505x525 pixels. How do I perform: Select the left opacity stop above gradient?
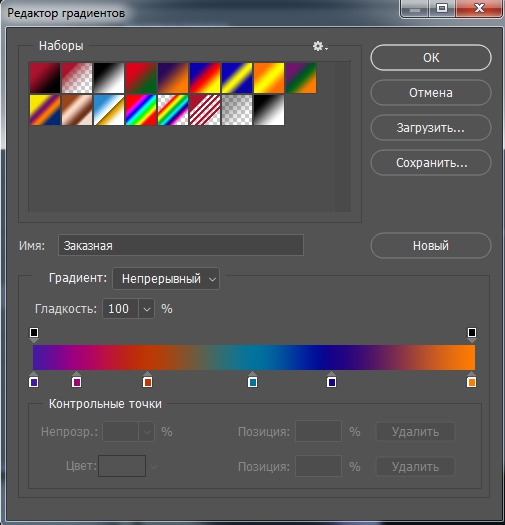[34, 334]
